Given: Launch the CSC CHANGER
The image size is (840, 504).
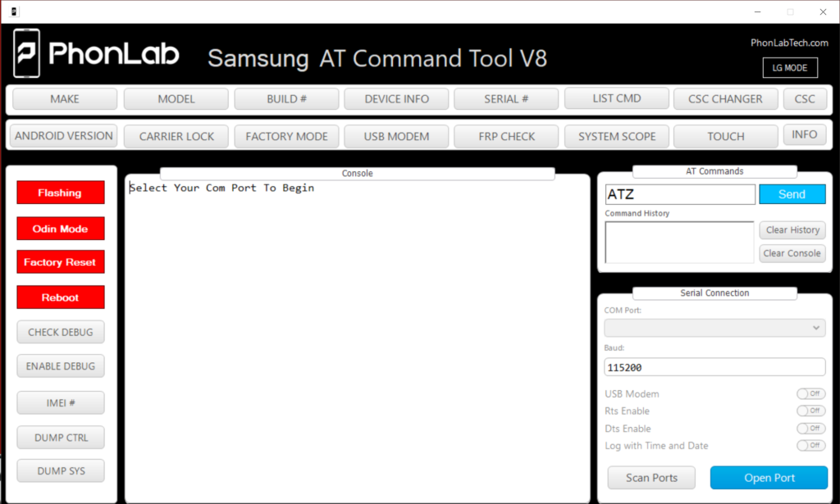Looking at the screenshot, I should [725, 99].
